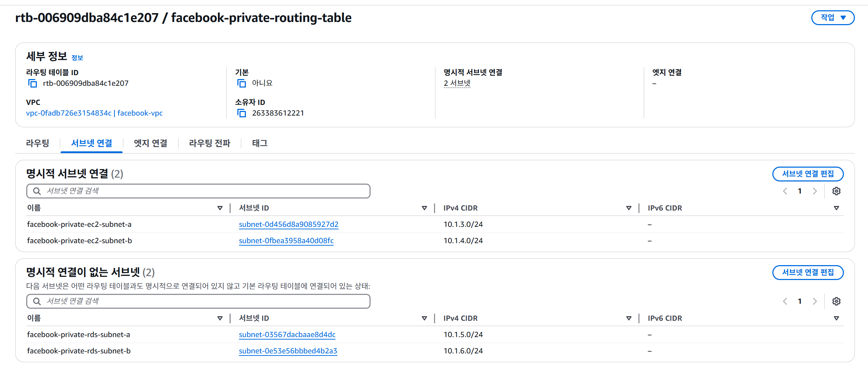Sort explicit associations by 이름 column

click(x=220, y=208)
